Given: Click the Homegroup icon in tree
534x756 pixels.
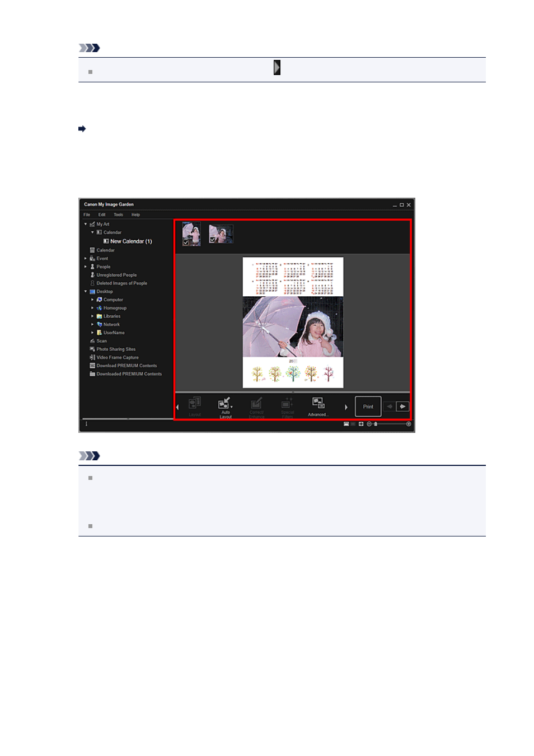Looking at the screenshot, I should pyautogui.click(x=99, y=308).
